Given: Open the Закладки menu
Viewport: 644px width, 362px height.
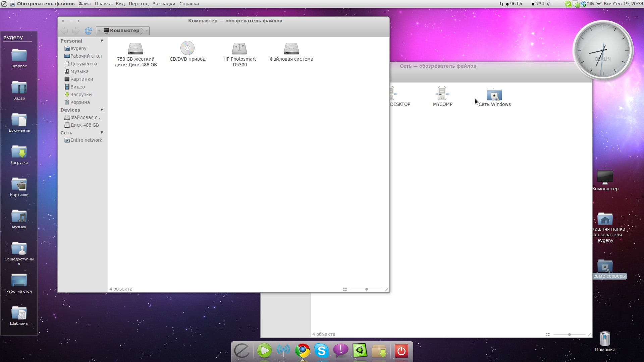Looking at the screenshot, I should 164,4.
